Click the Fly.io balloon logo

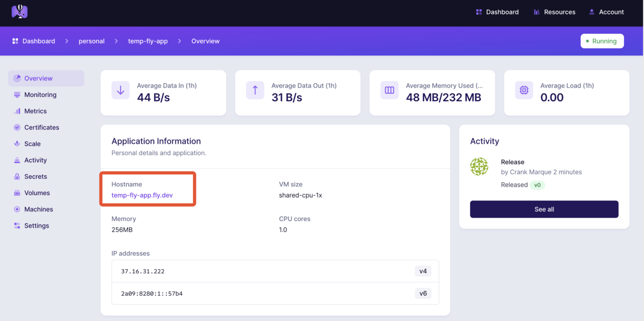pyautogui.click(x=19, y=12)
